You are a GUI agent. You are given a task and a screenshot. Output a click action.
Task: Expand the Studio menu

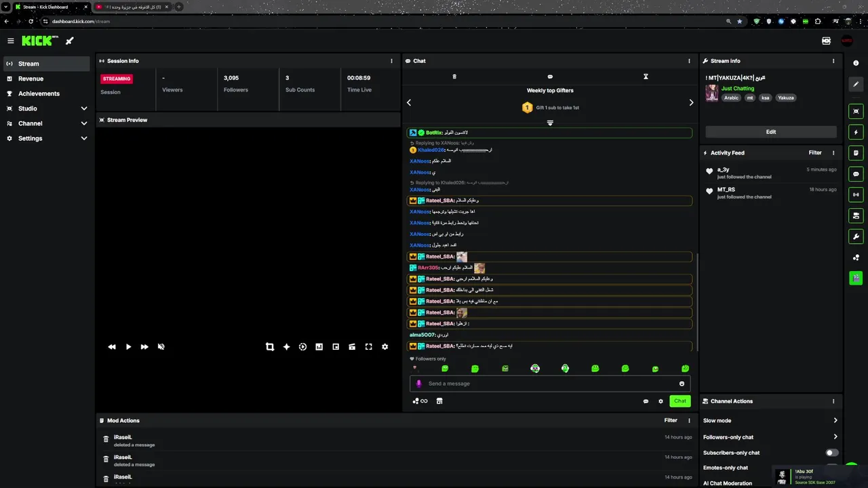[x=84, y=108]
